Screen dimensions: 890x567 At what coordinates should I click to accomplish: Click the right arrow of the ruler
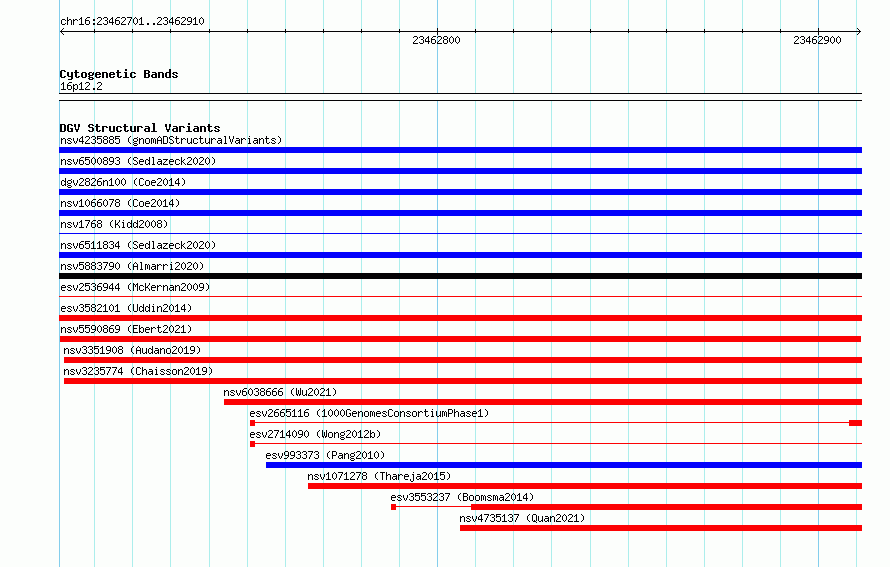tap(859, 32)
